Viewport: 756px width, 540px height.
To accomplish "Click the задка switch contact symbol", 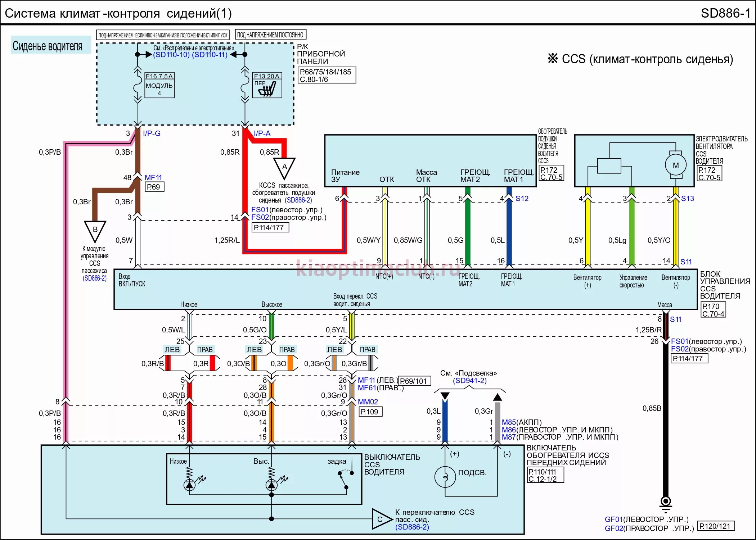I will click(x=343, y=480).
